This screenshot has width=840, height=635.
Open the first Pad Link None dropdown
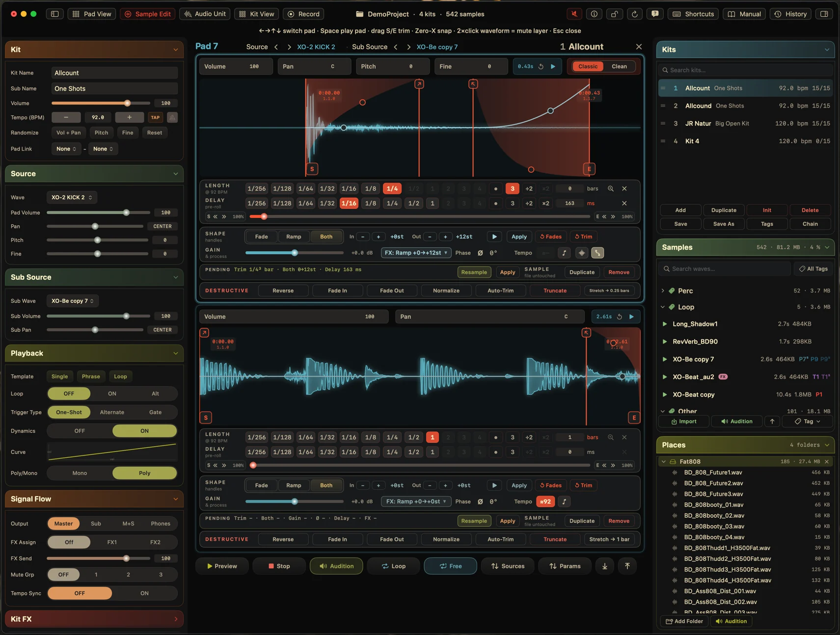tap(66, 149)
